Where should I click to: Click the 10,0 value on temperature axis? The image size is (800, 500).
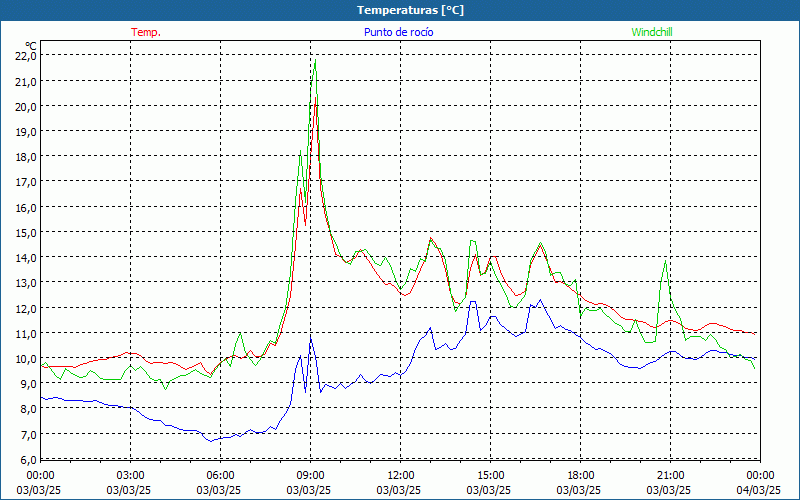[25, 358]
